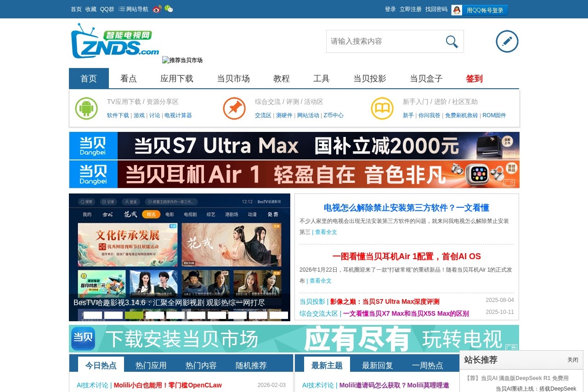Click the 下载安装当贝市场 banner

pos(294,339)
